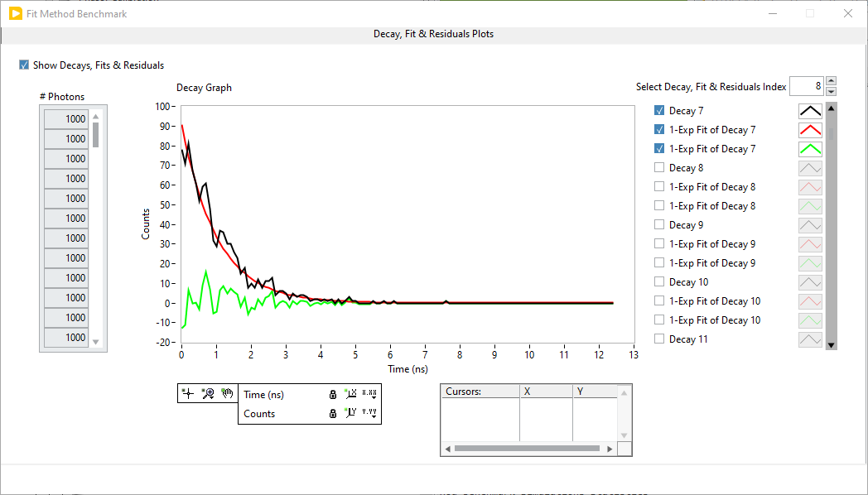Open the X axis format menu

pos(369,394)
